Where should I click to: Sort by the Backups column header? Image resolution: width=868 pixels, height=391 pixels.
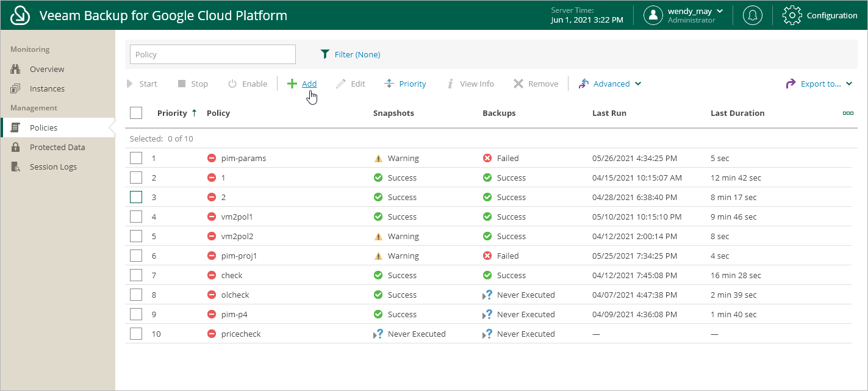click(x=499, y=113)
